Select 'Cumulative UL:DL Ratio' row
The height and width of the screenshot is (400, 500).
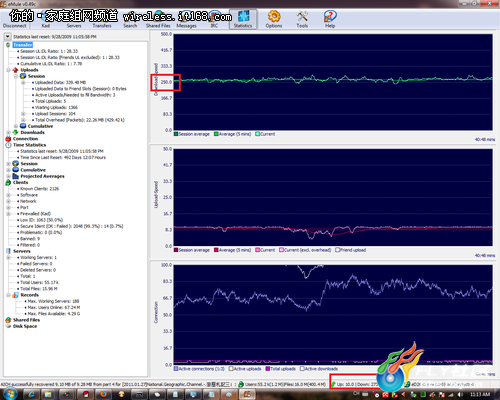click(51, 64)
